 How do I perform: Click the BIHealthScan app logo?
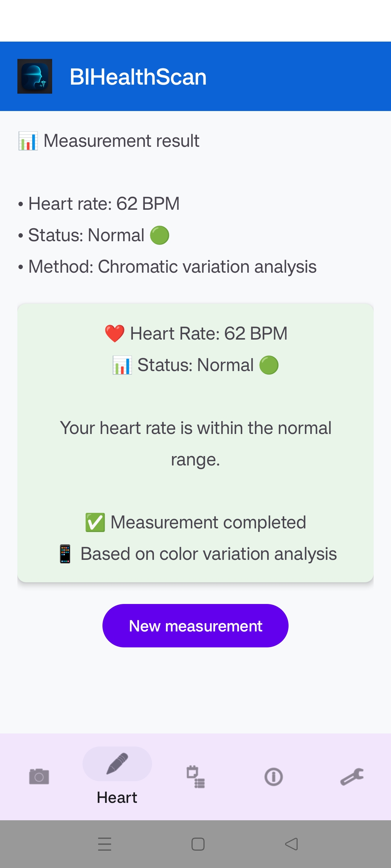[x=35, y=76]
